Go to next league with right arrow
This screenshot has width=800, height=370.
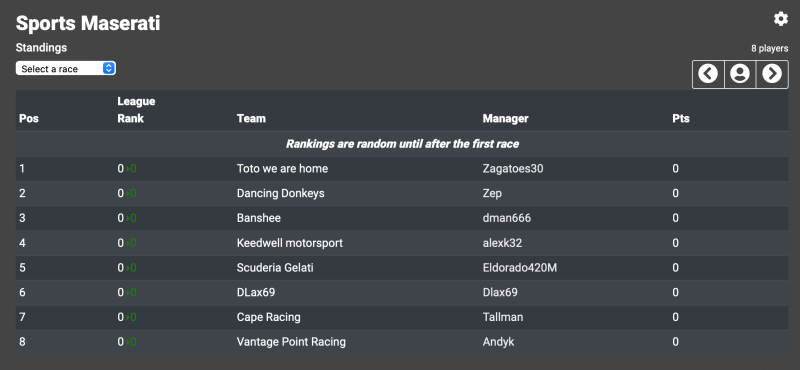(x=772, y=74)
